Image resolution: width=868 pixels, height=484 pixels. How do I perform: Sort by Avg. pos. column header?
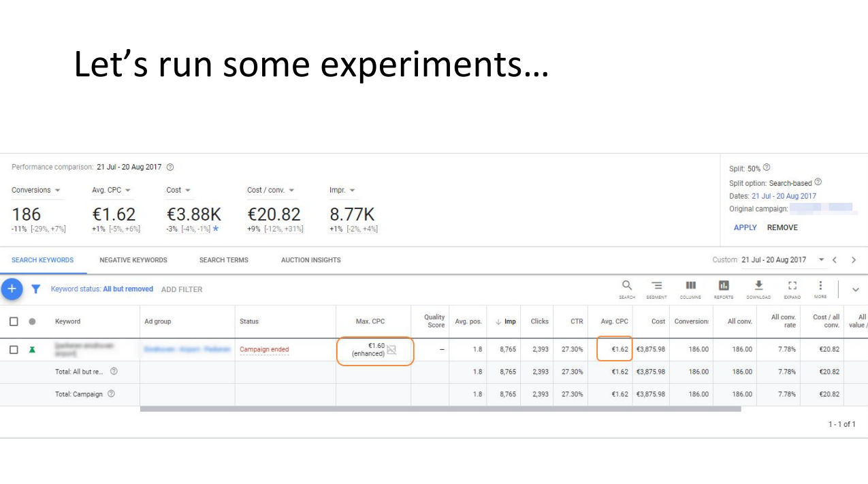tap(468, 321)
